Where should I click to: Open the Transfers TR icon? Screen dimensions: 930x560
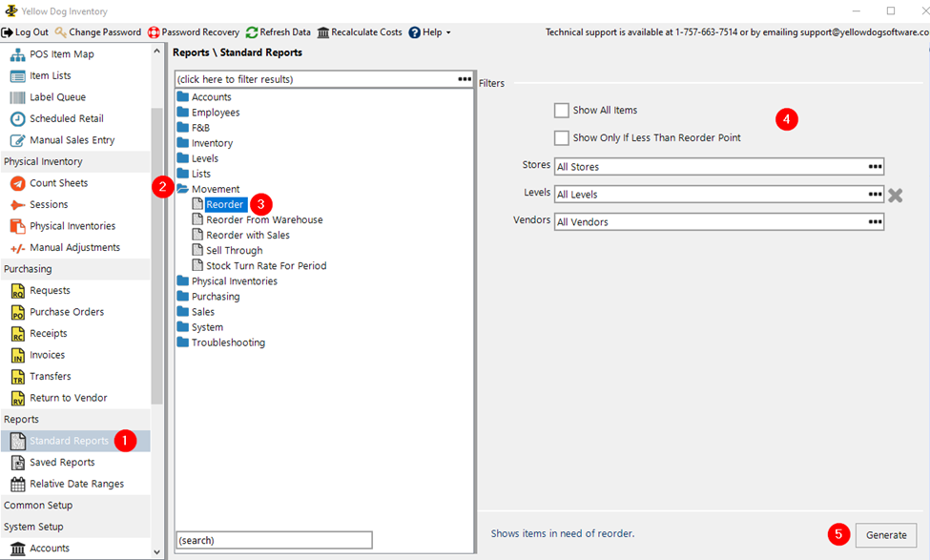click(18, 376)
